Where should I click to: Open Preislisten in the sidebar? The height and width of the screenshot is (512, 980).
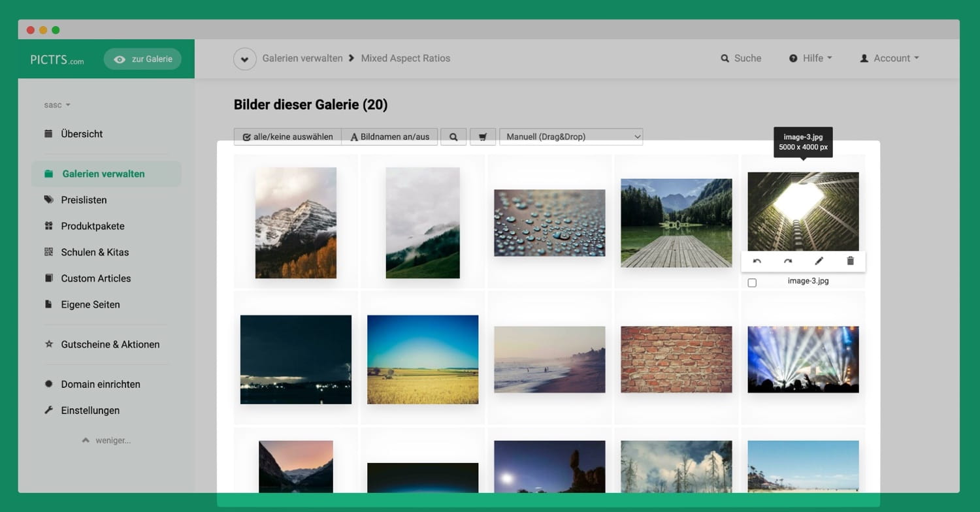click(x=84, y=200)
